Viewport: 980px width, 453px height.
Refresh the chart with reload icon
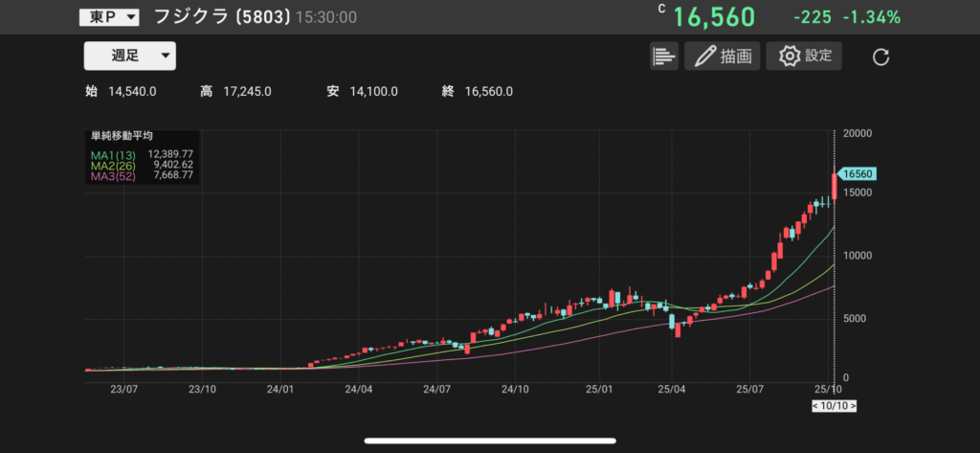pos(881,57)
